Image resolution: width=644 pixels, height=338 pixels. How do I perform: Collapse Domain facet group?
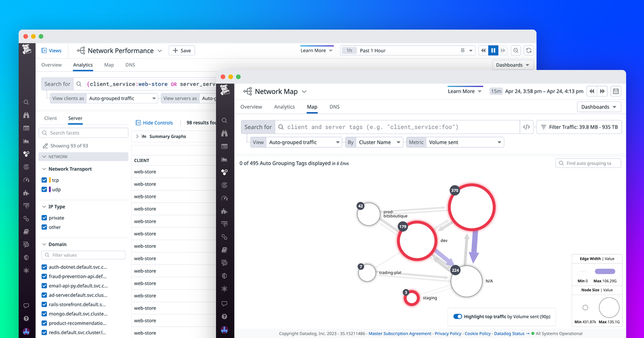point(44,244)
